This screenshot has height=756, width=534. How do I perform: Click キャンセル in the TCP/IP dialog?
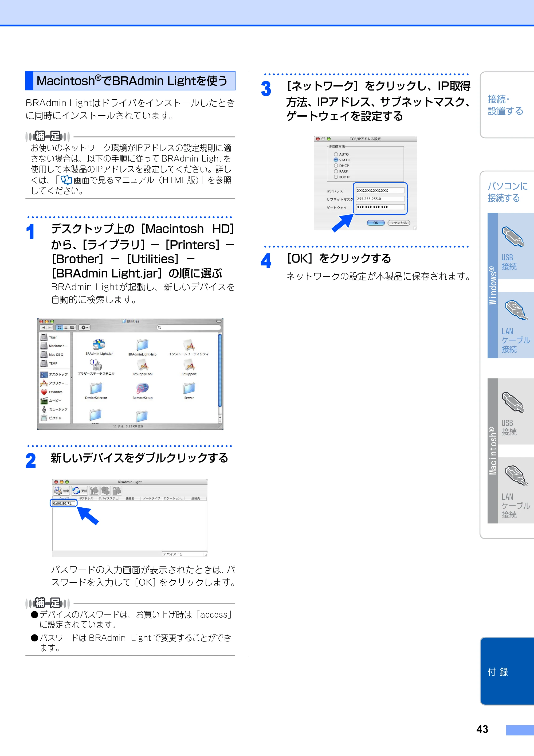399,223
